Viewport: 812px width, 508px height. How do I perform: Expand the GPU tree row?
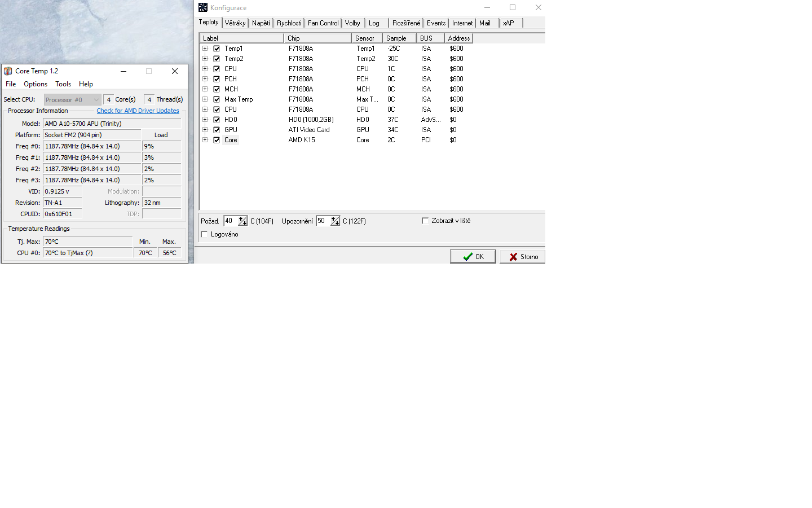pyautogui.click(x=205, y=130)
